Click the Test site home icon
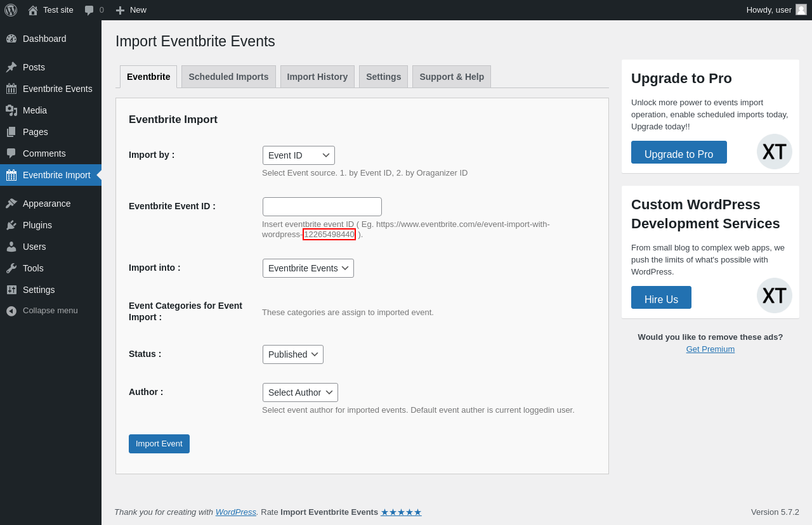This screenshot has height=525, width=812. tap(33, 10)
